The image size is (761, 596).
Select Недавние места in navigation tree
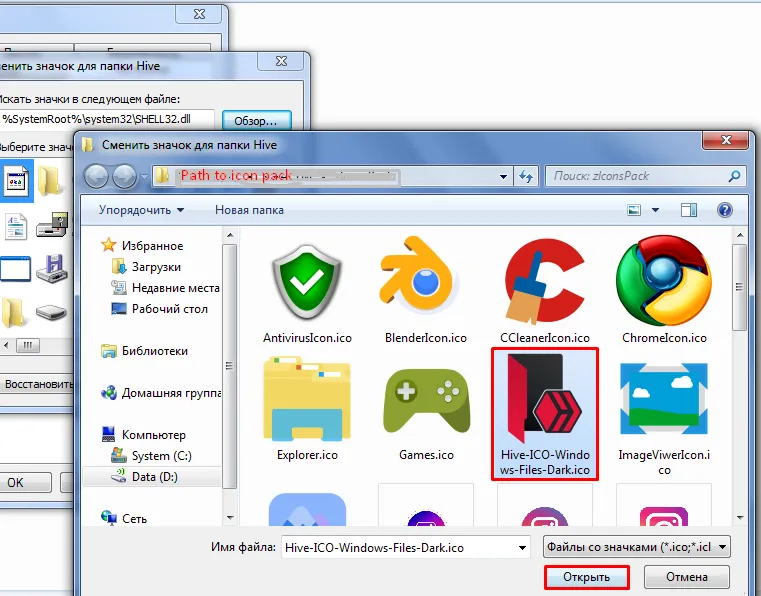(165, 288)
